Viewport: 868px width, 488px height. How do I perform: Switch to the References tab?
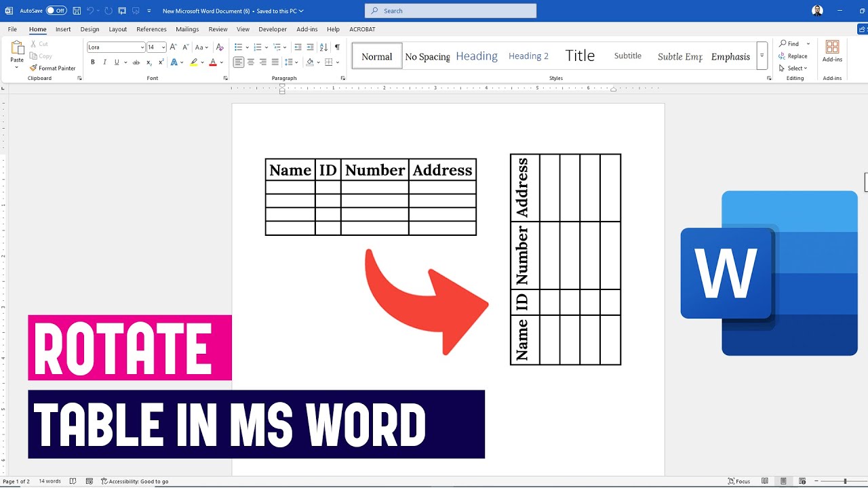point(151,29)
